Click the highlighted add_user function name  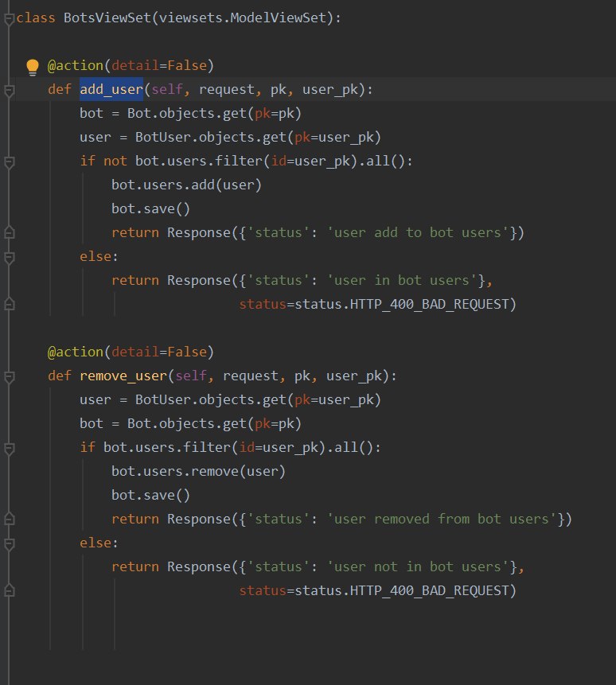[111, 90]
